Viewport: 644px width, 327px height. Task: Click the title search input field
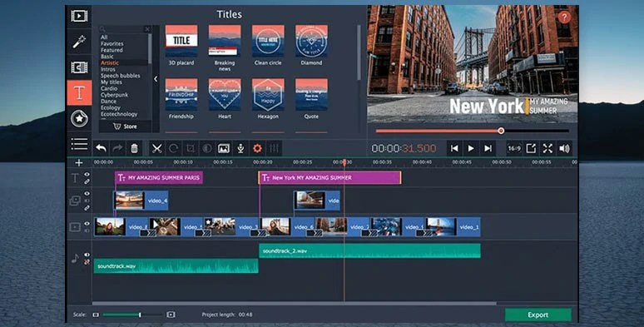pos(122,29)
